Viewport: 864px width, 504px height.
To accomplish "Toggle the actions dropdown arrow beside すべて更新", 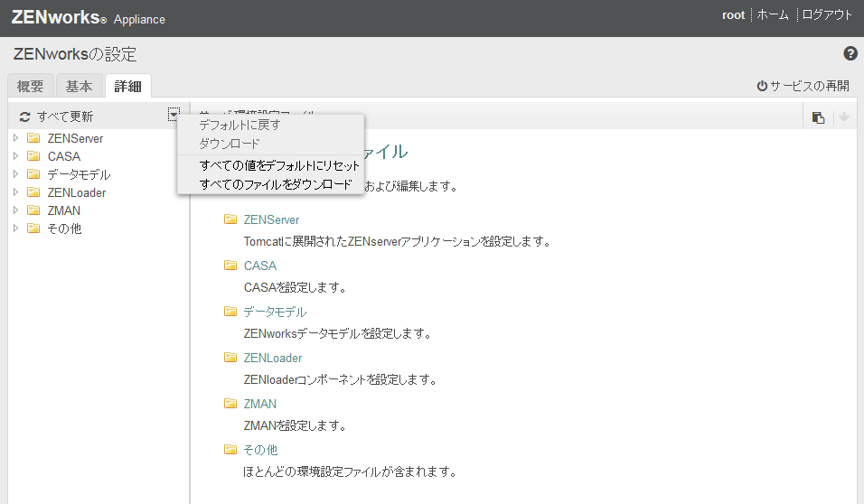I will point(173,115).
